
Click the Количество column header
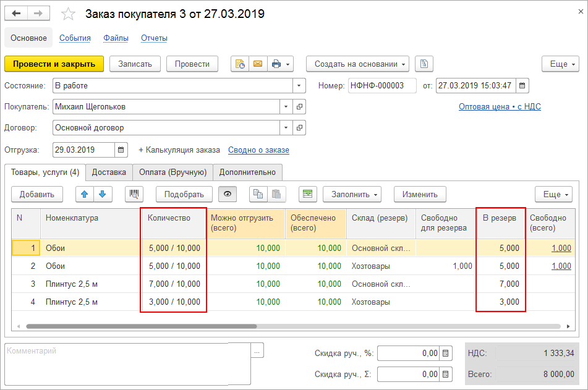174,224
